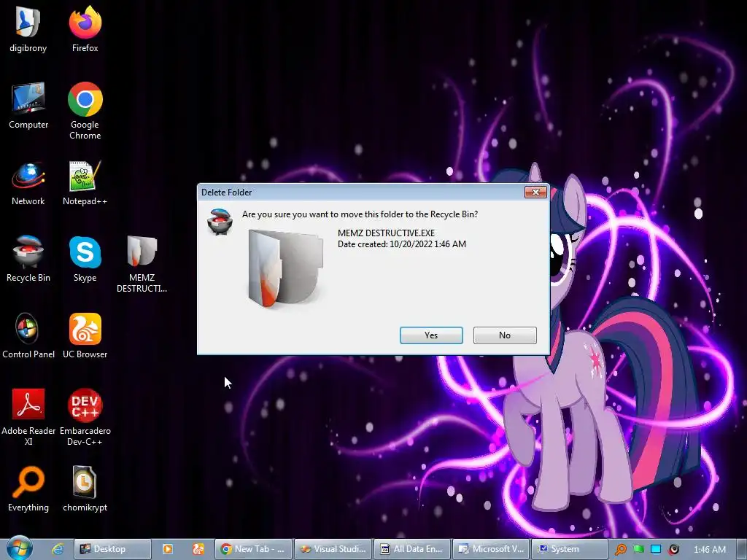Select the Network desktop icon
The width and height of the screenshot is (747, 560).
[28, 184]
